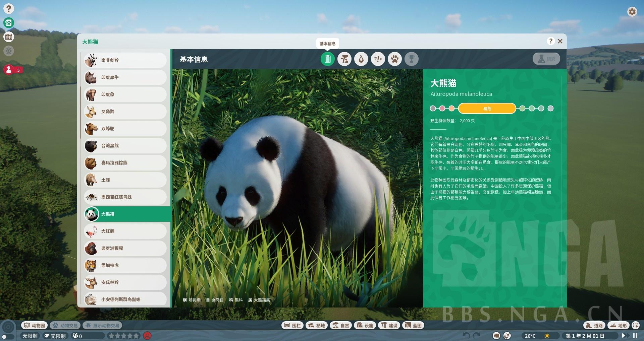Click the red conservation status dot

tap(442, 109)
